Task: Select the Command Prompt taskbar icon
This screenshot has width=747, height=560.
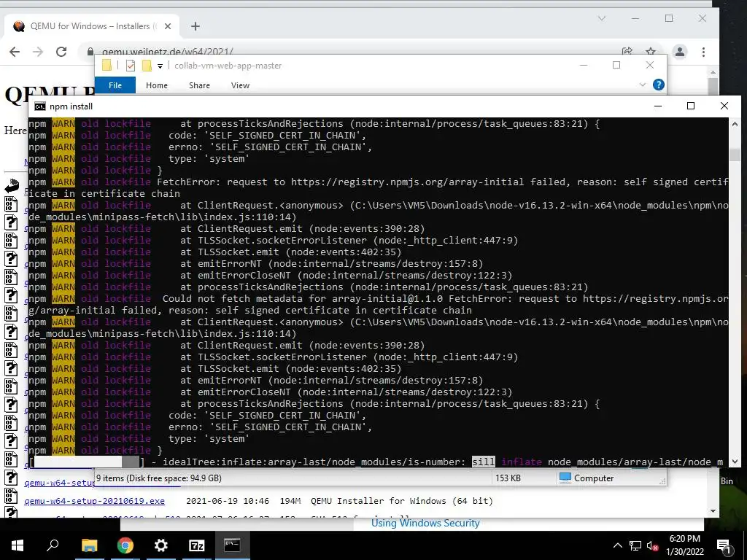Action: click(233, 545)
